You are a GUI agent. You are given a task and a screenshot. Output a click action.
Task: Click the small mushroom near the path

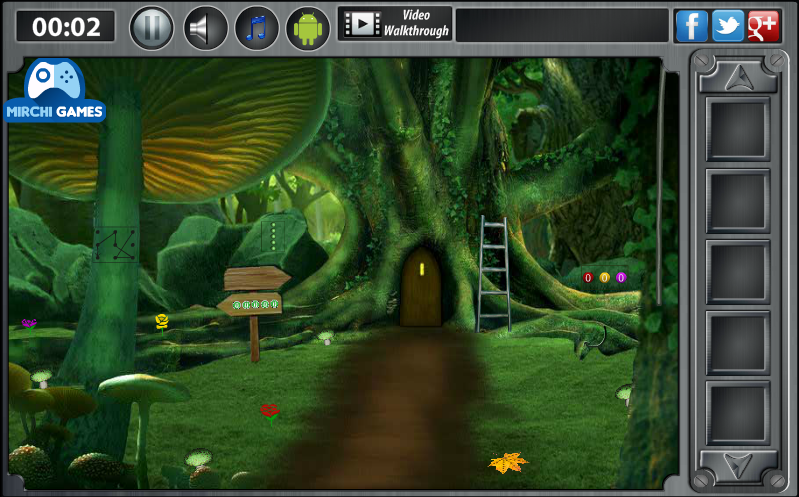click(x=326, y=337)
